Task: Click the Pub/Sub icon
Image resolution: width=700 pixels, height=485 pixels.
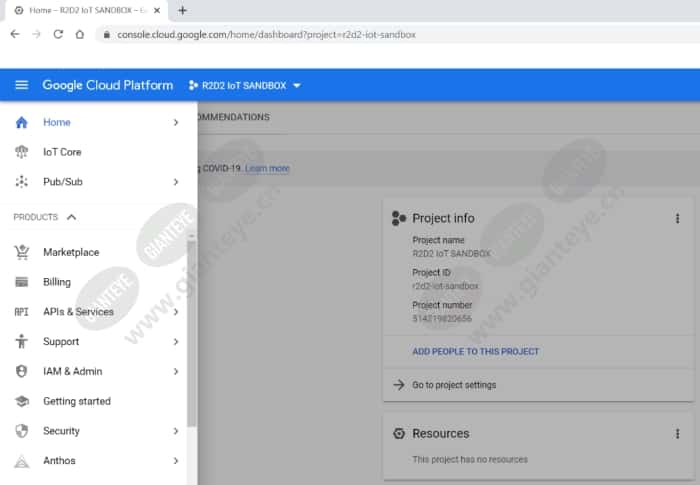Action: [x=21, y=182]
